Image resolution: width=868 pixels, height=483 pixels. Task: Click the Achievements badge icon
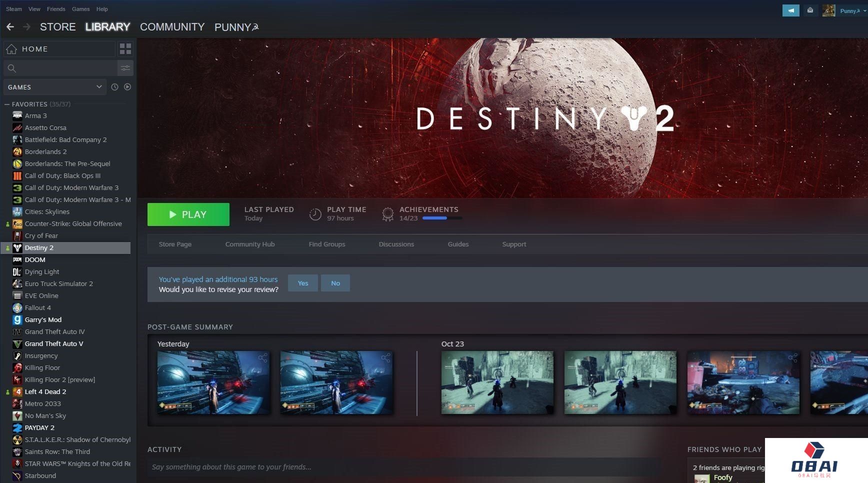[387, 214]
